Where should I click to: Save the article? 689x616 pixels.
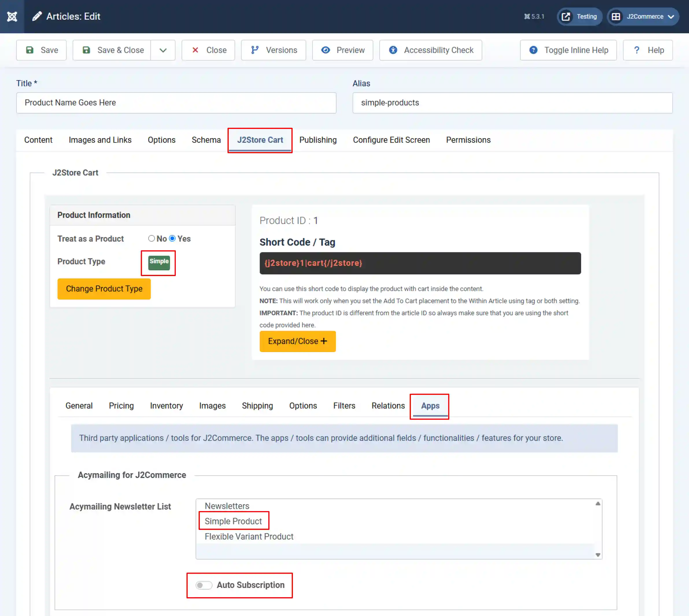41,50
